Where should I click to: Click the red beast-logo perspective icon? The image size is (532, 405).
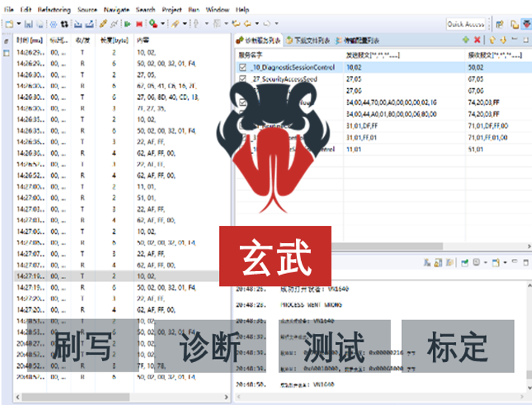tap(526, 24)
